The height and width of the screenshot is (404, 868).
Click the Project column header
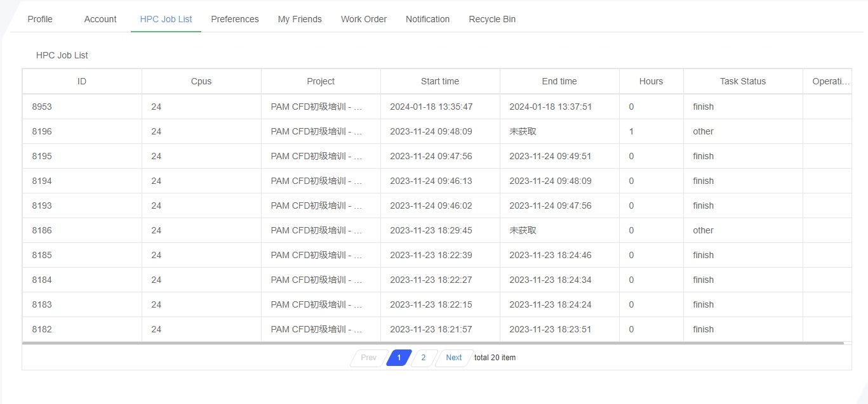321,81
